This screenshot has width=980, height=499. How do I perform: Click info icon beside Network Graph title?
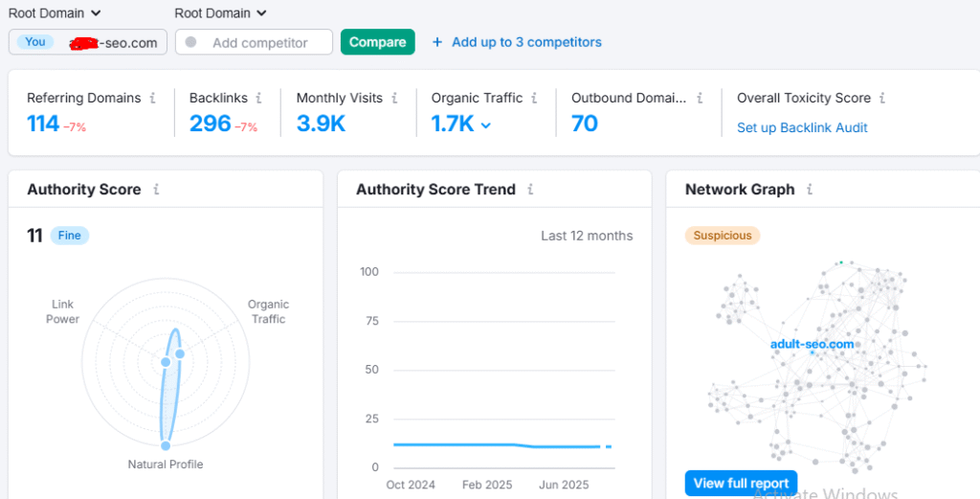click(x=810, y=190)
